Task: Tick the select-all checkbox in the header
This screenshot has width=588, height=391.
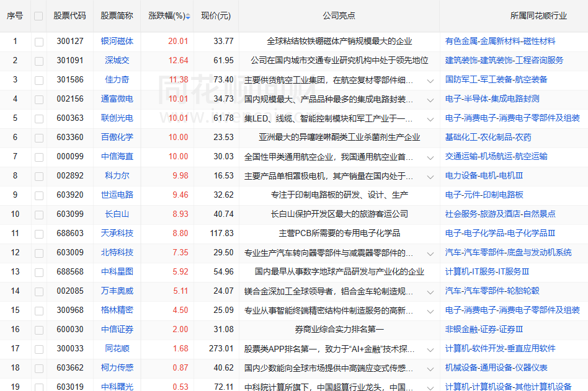Action: pos(38,16)
